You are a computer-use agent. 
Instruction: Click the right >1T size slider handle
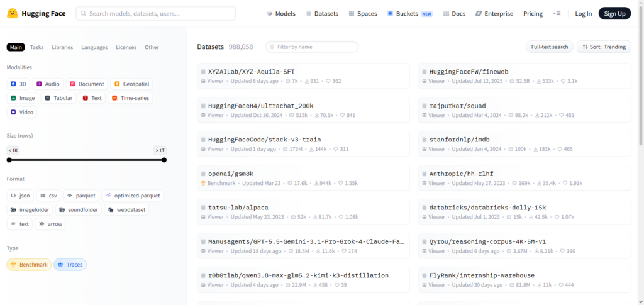tap(164, 160)
